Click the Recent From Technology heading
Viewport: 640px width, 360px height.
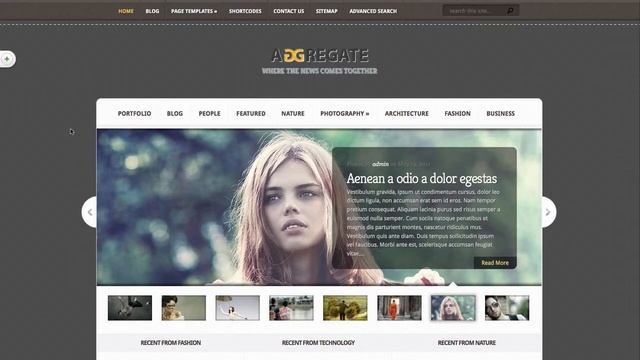(x=318, y=343)
